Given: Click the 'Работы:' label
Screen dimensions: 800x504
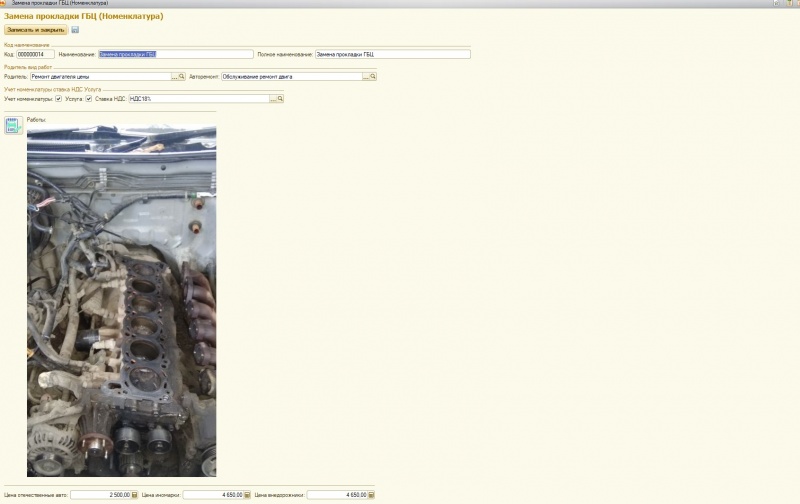Looking at the screenshot, I should click(36, 120).
